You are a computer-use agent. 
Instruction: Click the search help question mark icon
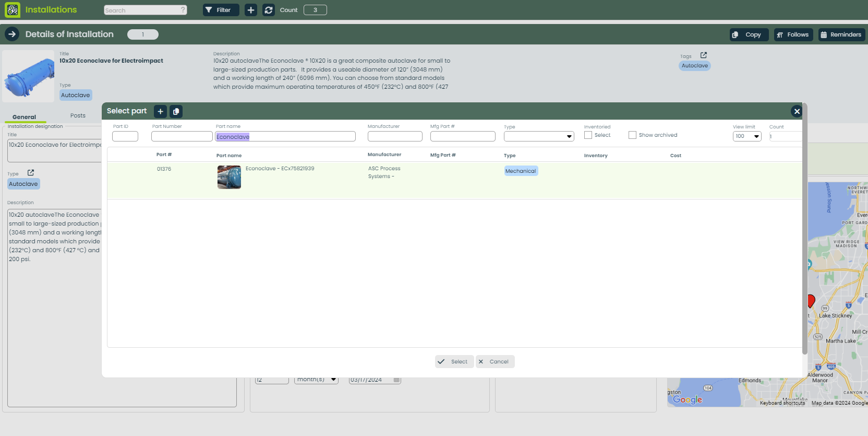183,9
